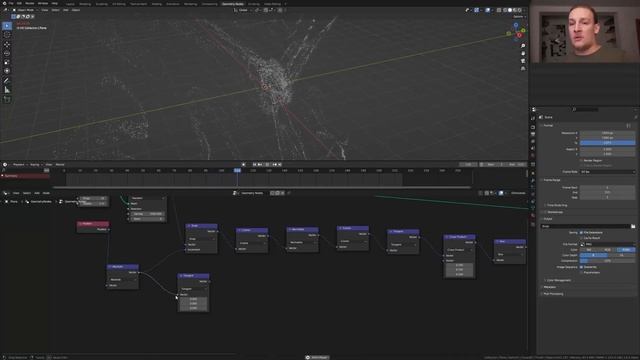
Task: Activate the Cursor tool in viewport toolbar
Action: pyautogui.click(x=7, y=35)
